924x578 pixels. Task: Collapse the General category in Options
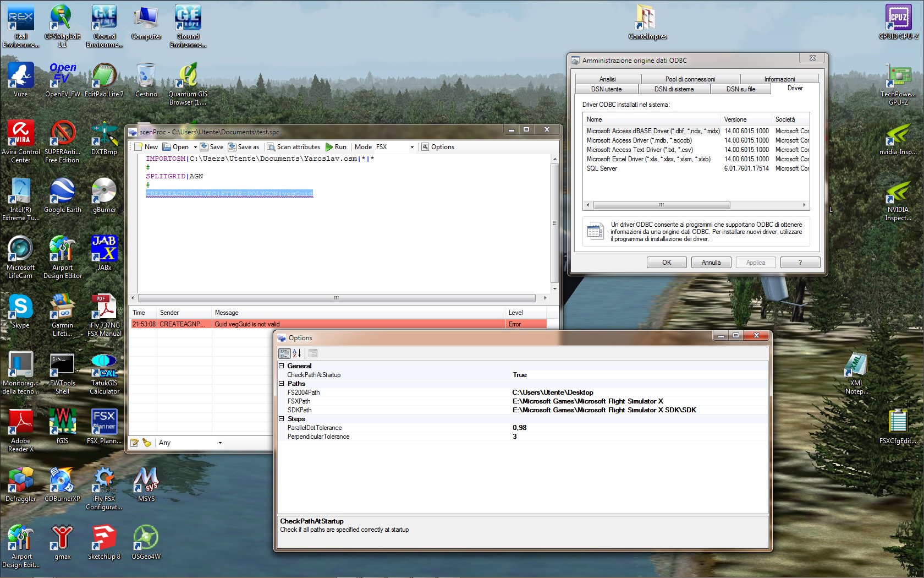pyautogui.click(x=282, y=366)
